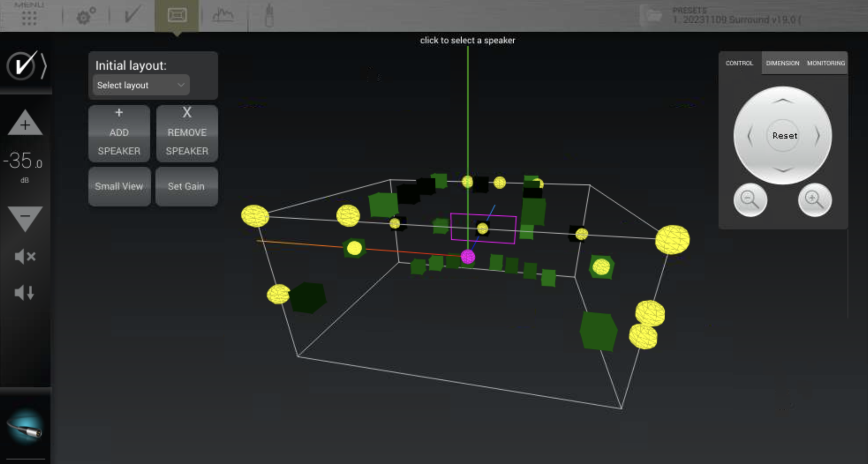Screen dimensions: 868x464
Task: Click the zoom in magnifier button
Action: click(815, 200)
